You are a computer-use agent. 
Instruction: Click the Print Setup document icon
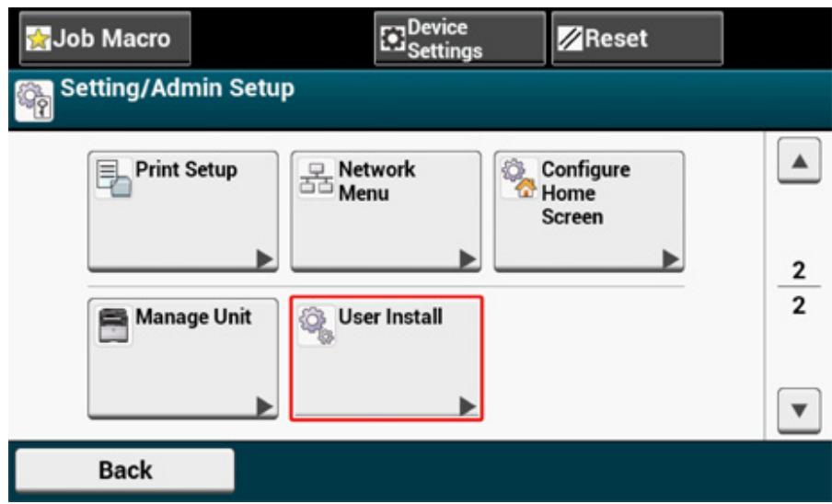(x=113, y=179)
